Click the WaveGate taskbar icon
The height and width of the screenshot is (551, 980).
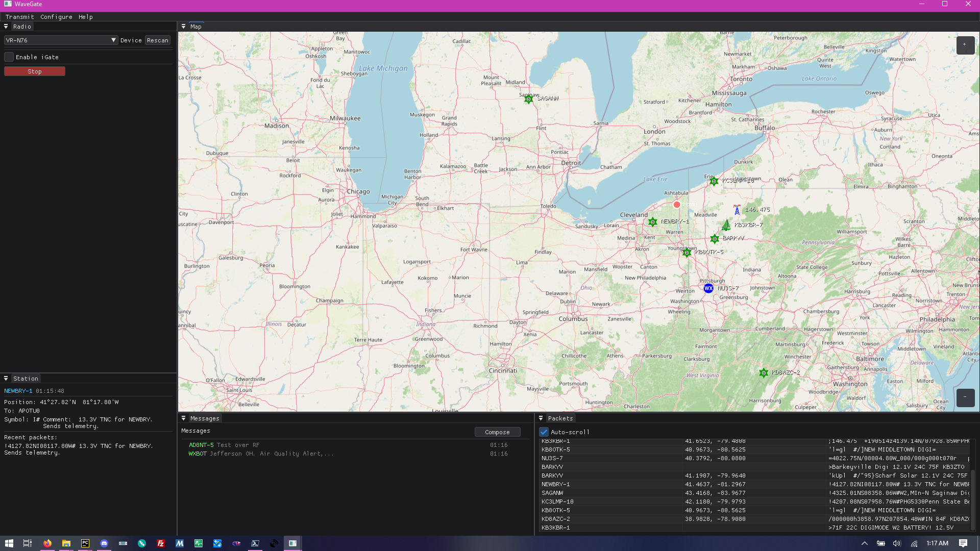coord(292,543)
